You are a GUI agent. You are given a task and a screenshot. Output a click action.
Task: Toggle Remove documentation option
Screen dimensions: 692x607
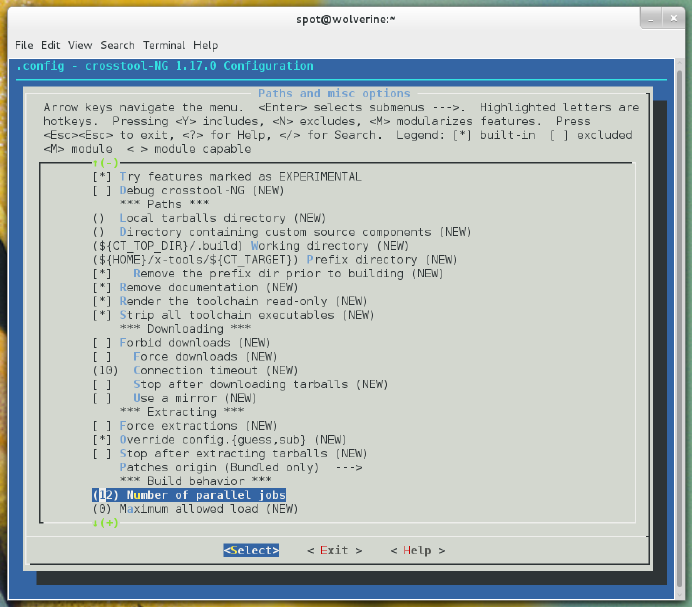coord(196,287)
